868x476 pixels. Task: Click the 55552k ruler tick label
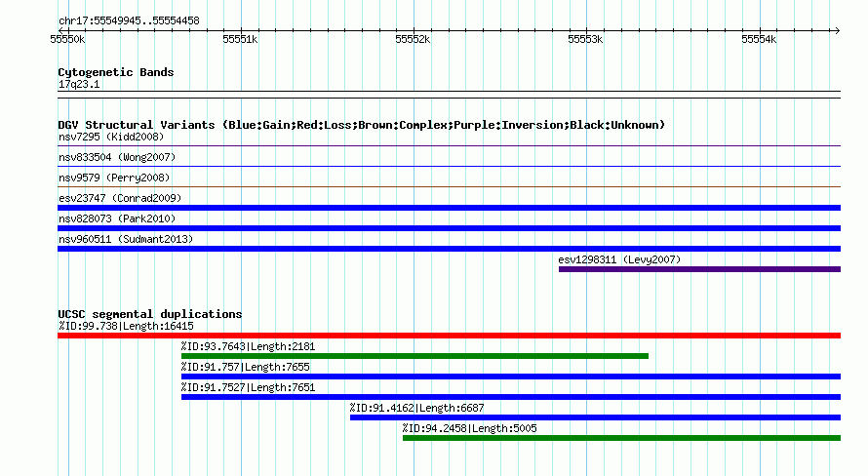point(413,39)
